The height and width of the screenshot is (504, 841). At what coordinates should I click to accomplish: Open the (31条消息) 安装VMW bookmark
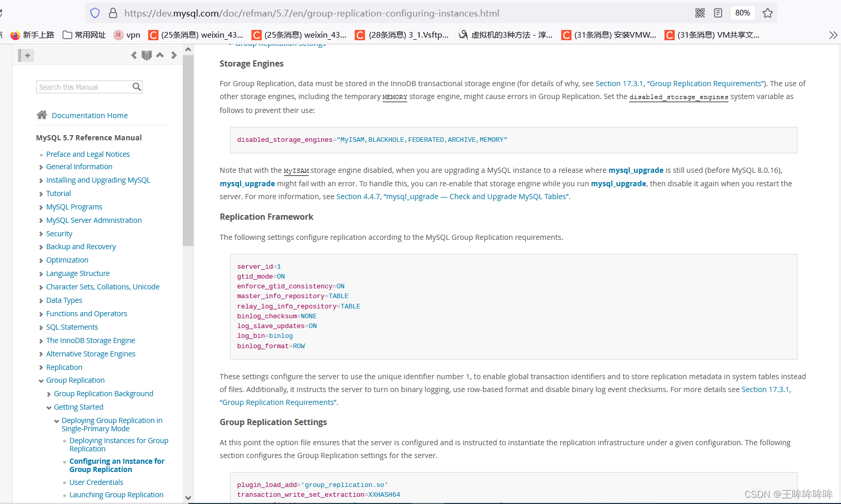pos(609,35)
